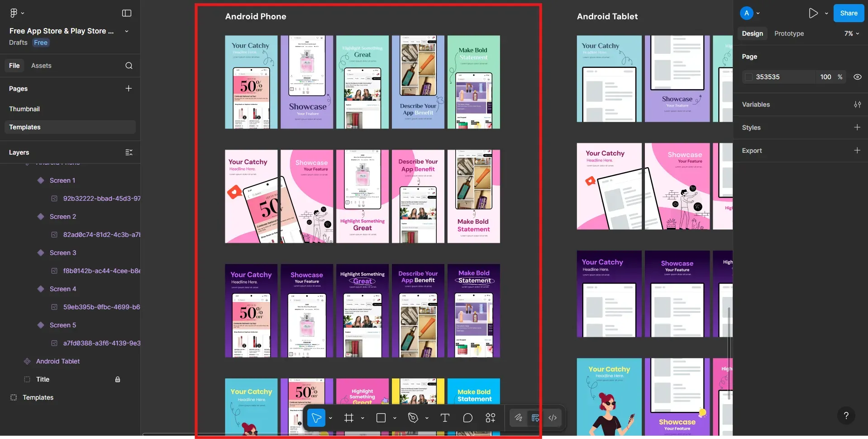Viewport: 868px width, 439px height.
Task: Open the Actions and resources picker
Action: pos(491,418)
